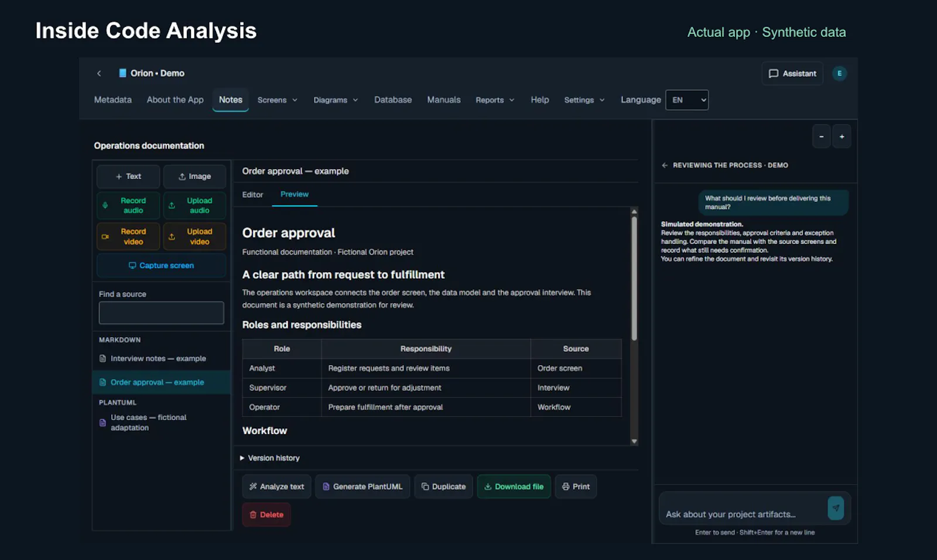
Task: Generate PlantUML from this note
Action: click(x=363, y=486)
